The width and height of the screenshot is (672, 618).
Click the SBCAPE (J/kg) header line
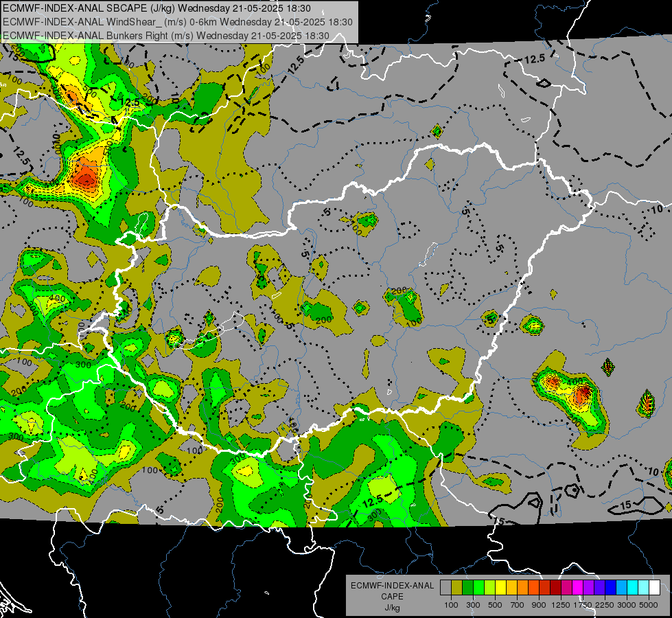coord(157,8)
